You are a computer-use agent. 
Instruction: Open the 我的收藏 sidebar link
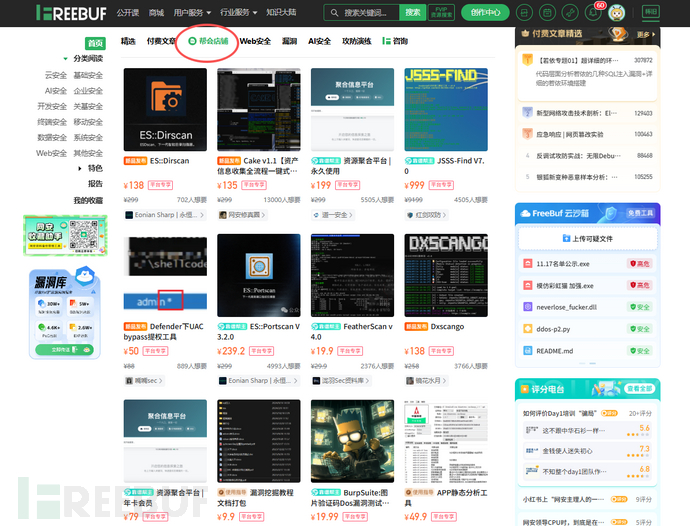click(88, 200)
